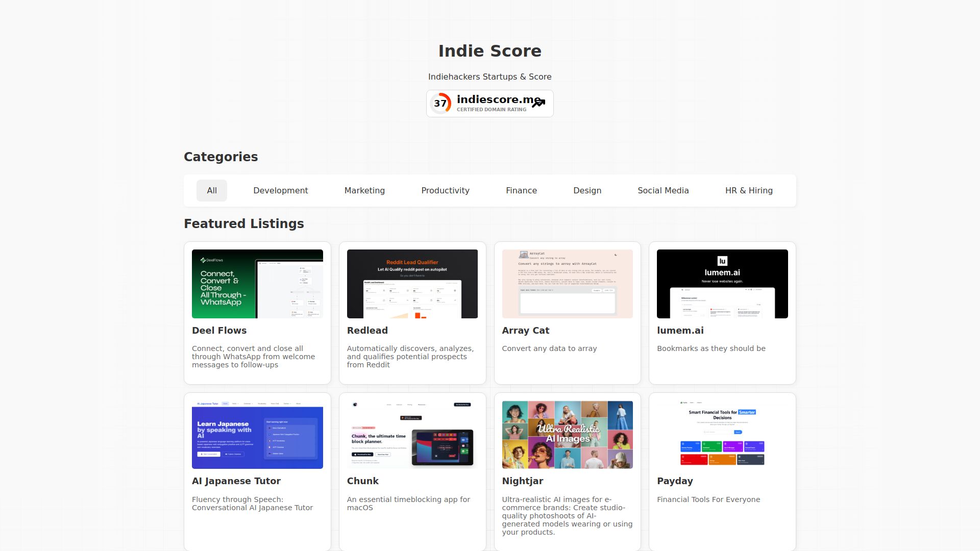
Task: Click the Nightjar AI images thumbnail
Action: 567,435
